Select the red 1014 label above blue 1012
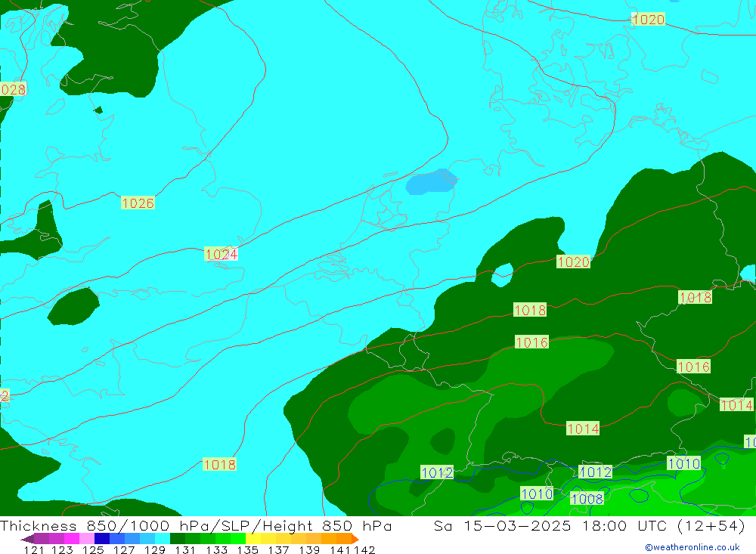 [x=583, y=429]
